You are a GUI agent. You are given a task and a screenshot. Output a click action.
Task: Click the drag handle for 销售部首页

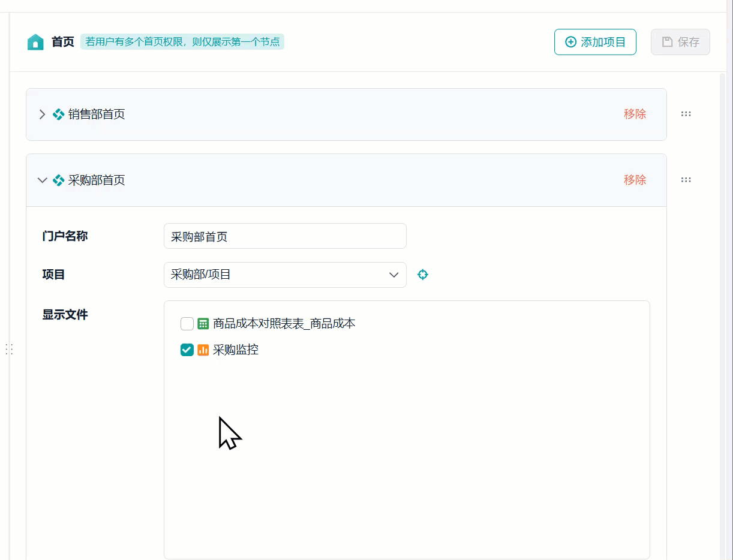[x=686, y=114]
